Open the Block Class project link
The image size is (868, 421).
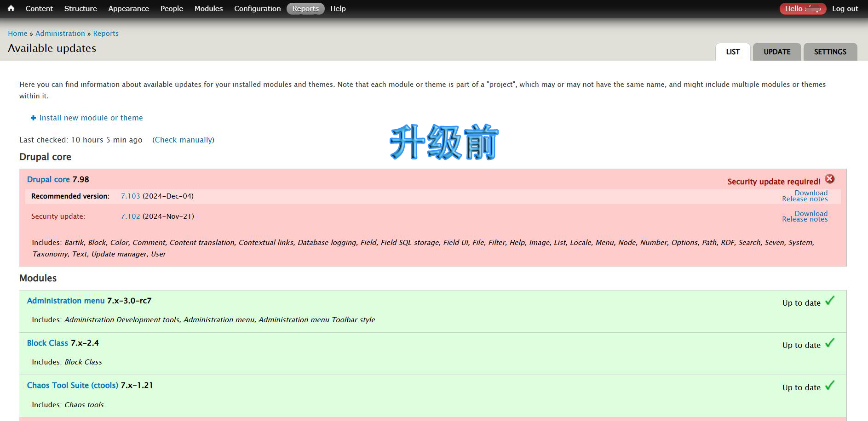coord(47,343)
